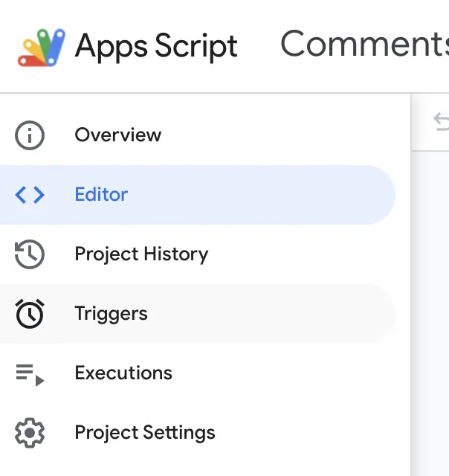Open the Project History label
The width and height of the screenshot is (449, 476).
(141, 254)
